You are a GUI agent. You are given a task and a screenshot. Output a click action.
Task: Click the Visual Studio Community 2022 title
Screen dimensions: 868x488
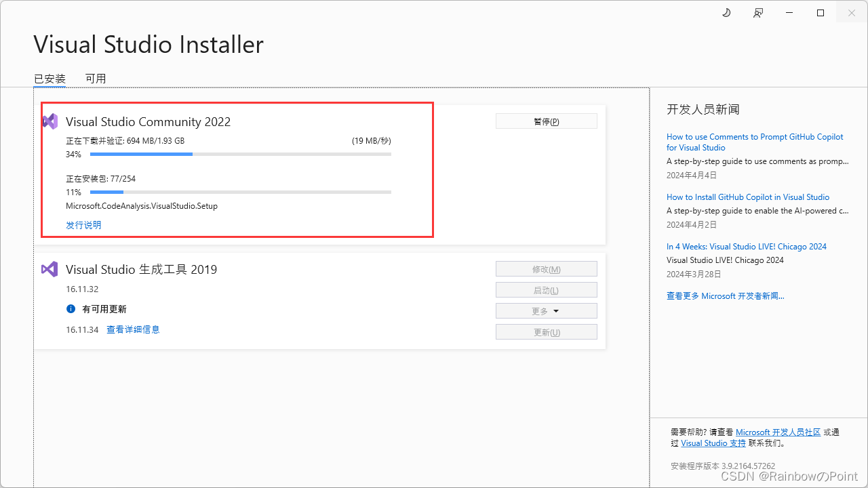tap(149, 122)
